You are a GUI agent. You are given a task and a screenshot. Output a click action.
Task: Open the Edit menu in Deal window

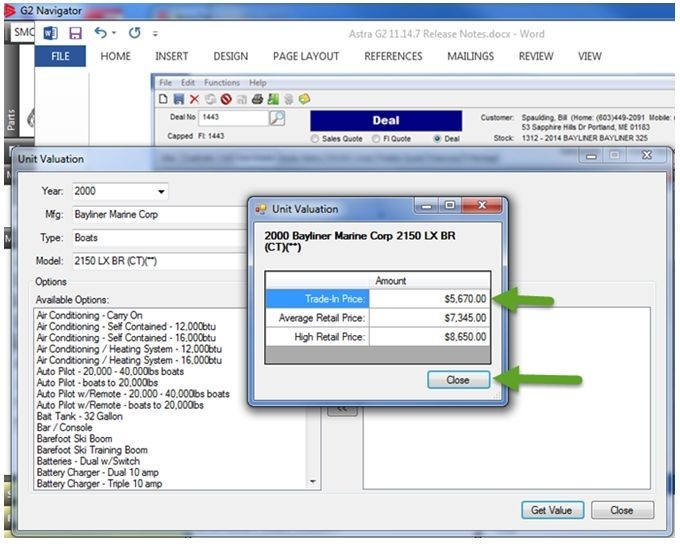coord(188,82)
